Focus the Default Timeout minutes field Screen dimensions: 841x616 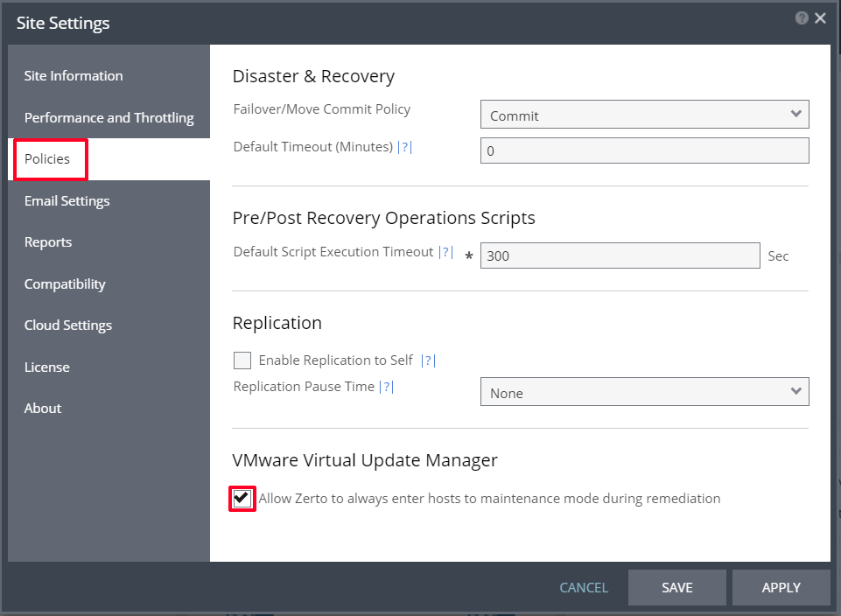[x=645, y=150]
